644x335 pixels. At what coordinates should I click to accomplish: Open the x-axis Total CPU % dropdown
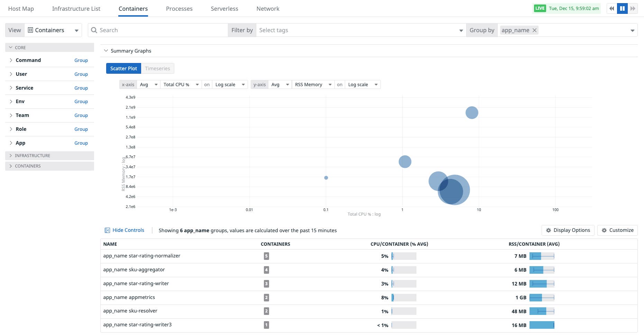coord(181,85)
